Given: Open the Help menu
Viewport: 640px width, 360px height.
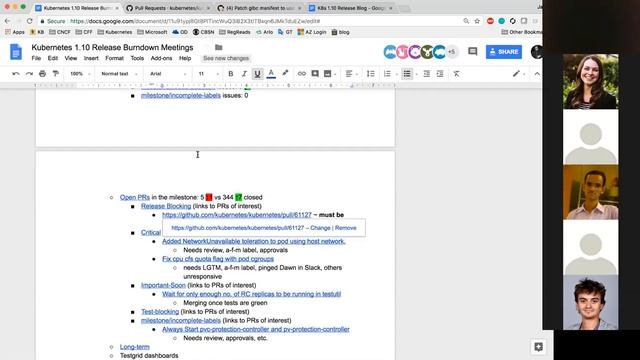Looking at the screenshot, I should [x=185, y=58].
